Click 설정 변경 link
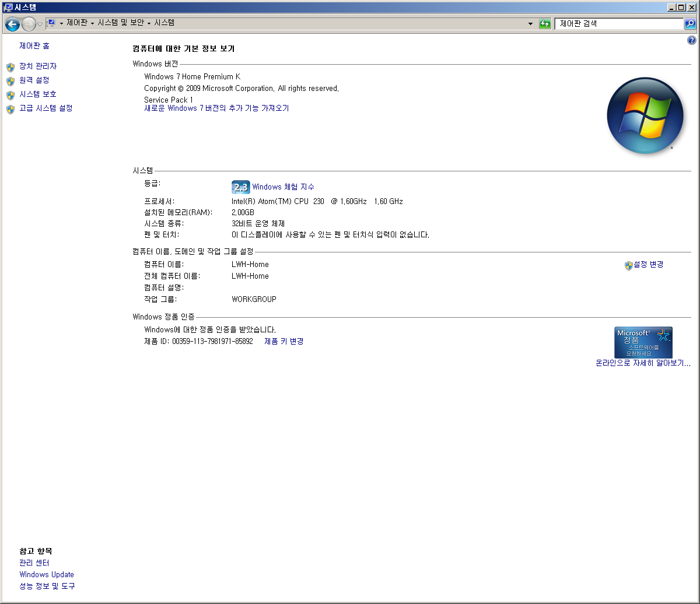The height and width of the screenshot is (604, 700). click(648, 264)
